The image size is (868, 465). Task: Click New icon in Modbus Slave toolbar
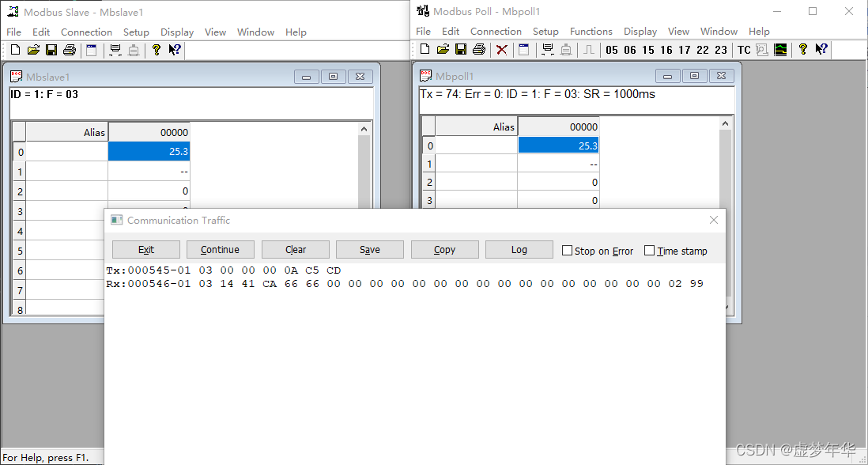click(16, 51)
